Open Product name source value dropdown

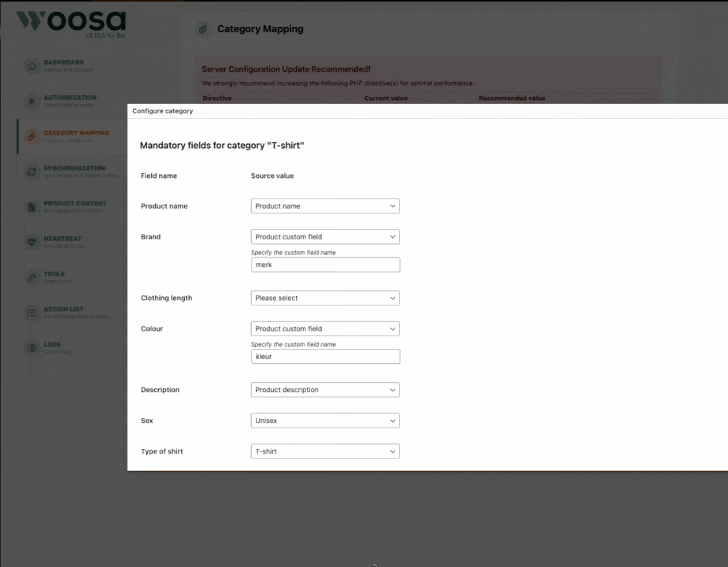point(325,206)
